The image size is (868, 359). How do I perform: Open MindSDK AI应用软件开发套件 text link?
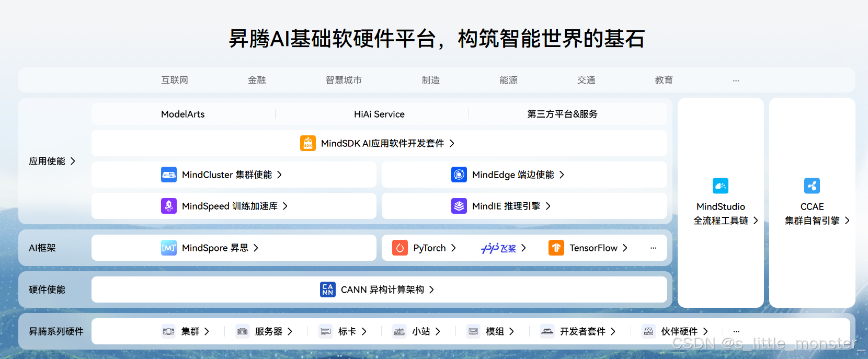[x=382, y=143]
